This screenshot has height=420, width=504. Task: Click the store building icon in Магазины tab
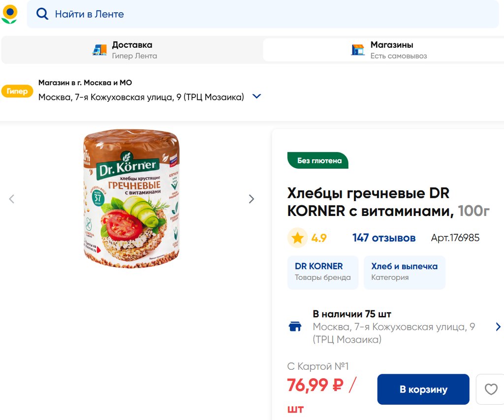click(x=358, y=50)
